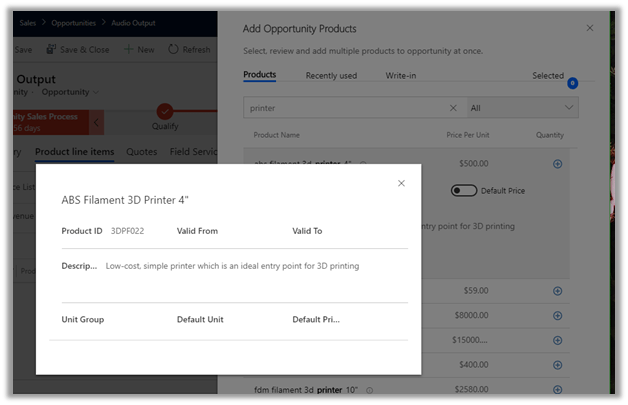The height and width of the screenshot is (405, 628).
Task: Switch to the Recently used tab
Action: pyautogui.click(x=330, y=75)
